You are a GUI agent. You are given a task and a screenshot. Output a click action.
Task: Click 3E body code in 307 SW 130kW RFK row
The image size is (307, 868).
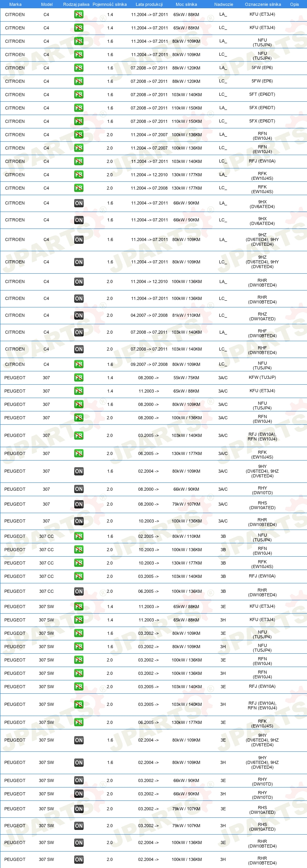[223, 723]
